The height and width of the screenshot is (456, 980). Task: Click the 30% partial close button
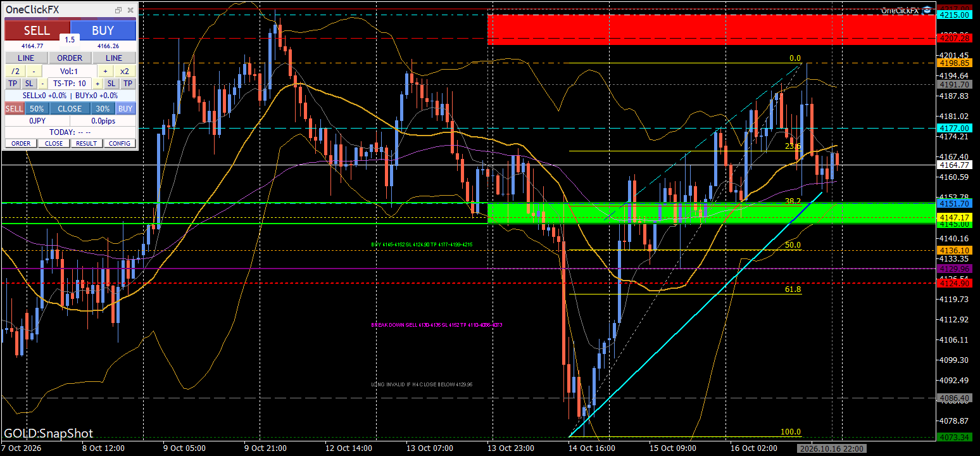tap(103, 108)
